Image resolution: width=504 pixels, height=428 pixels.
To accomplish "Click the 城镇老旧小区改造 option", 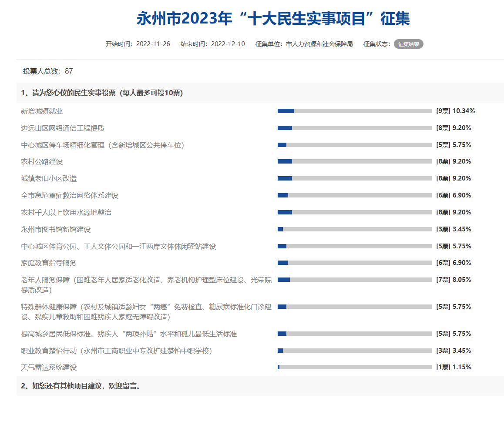I will pyautogui.click(x=49, y=179).
